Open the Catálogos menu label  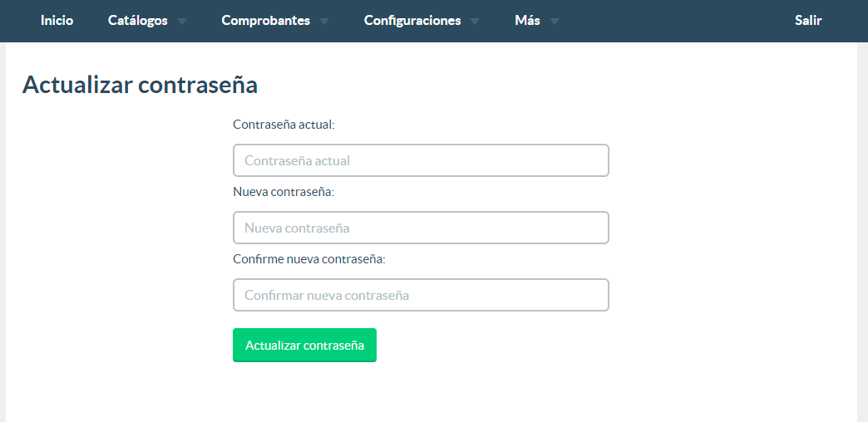(x=138, y=21)
